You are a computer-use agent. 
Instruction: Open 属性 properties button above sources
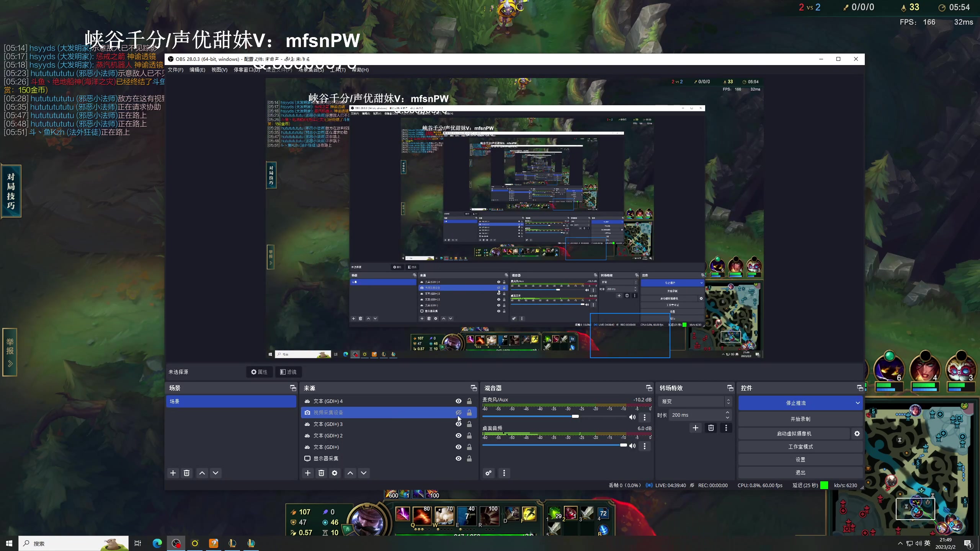[259, 372]
